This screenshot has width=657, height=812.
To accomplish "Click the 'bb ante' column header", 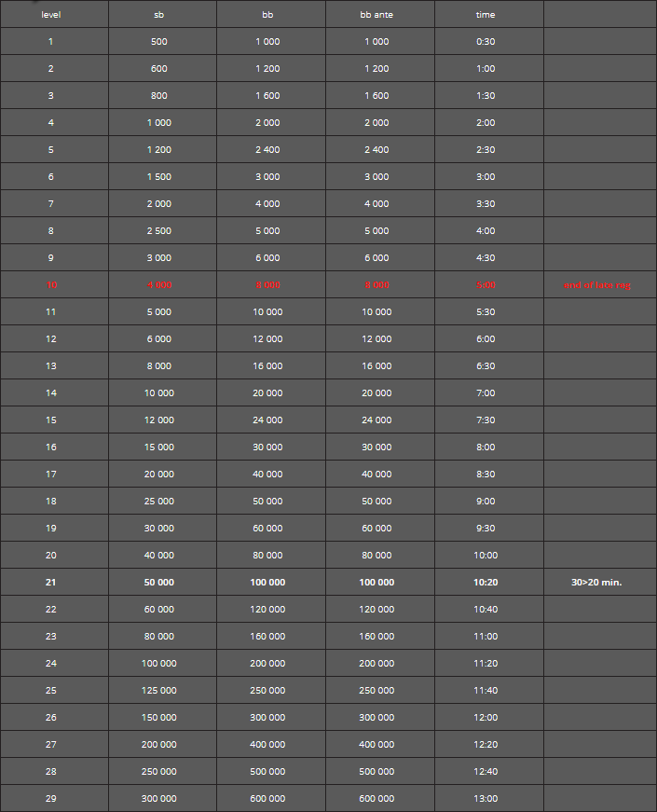I will tap(376, 15).
